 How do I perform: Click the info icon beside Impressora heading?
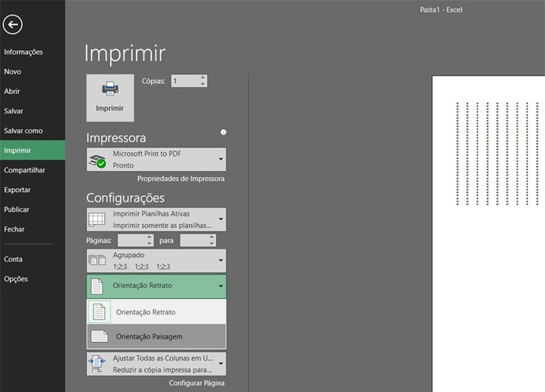[223, 132]
